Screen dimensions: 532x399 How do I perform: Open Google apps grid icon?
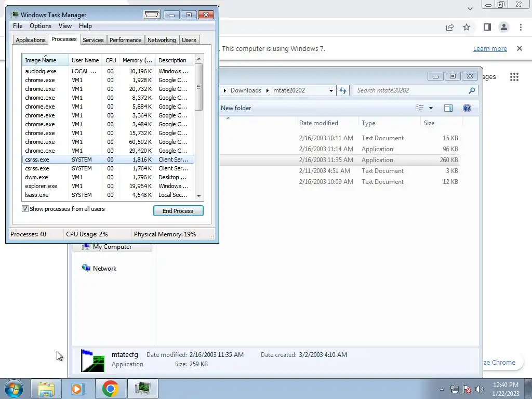[514, 77]
